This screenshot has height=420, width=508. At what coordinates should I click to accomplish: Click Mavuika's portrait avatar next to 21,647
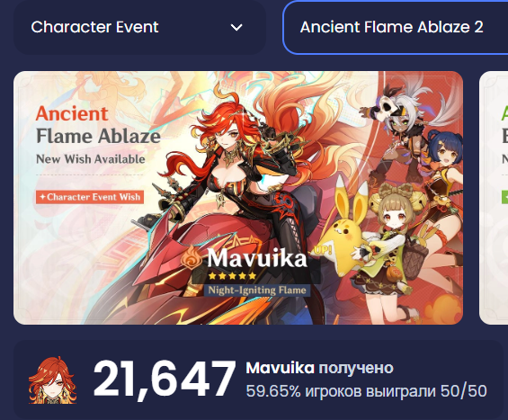point(52,380)
